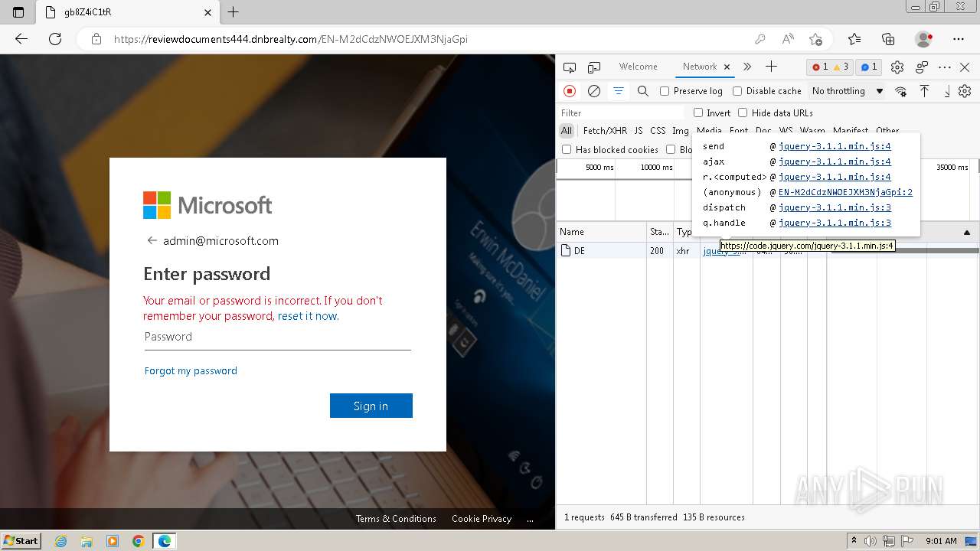The image size is (980, 551).
Task: Enable Preserve log checkbox
Action: 665,91
